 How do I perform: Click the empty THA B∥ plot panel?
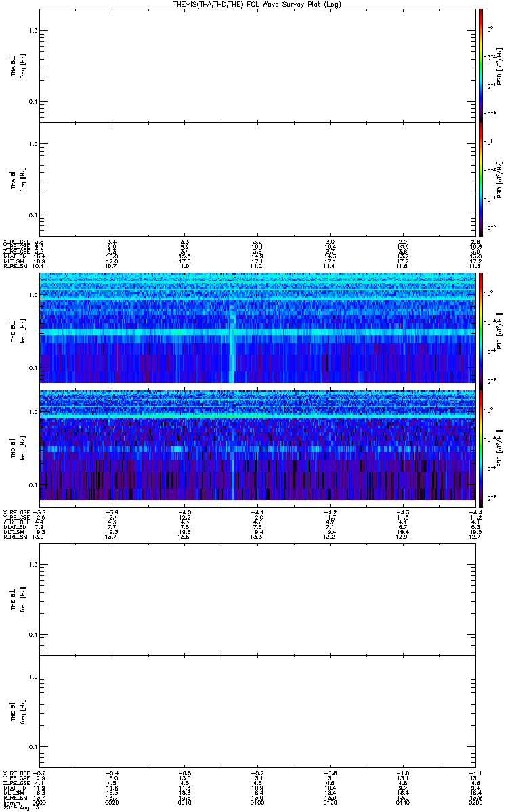coord(259,179)
